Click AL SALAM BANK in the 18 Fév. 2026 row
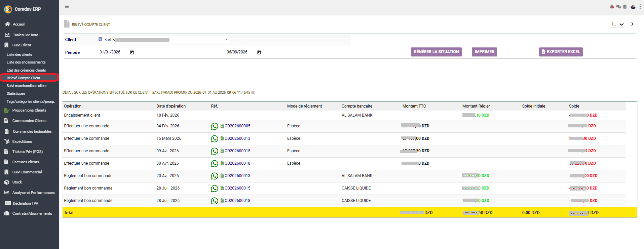 pyautogui.click(x=357, y=115)
